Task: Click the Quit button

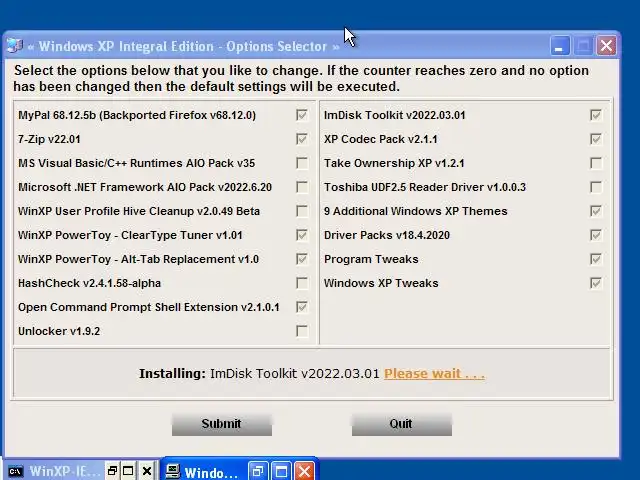Action: pos(402,424)
